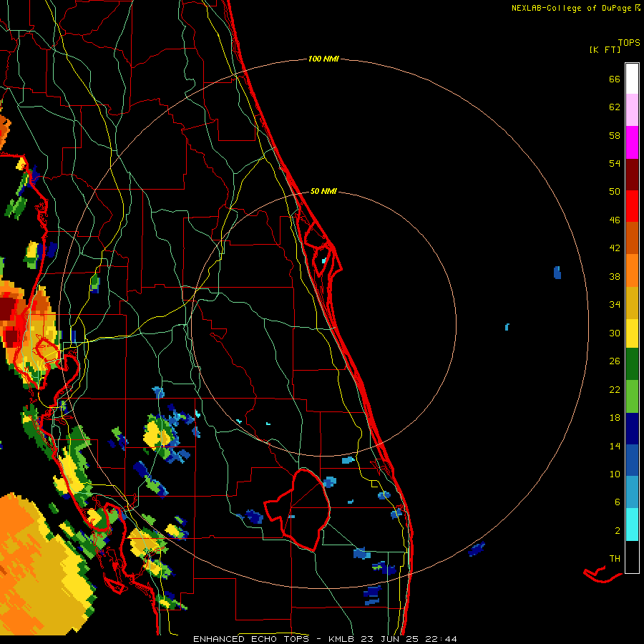Click the dark green 26 kft legend swatch
Image resolution: width=644 pixels, height=644 pixels.
click(632, 364)
